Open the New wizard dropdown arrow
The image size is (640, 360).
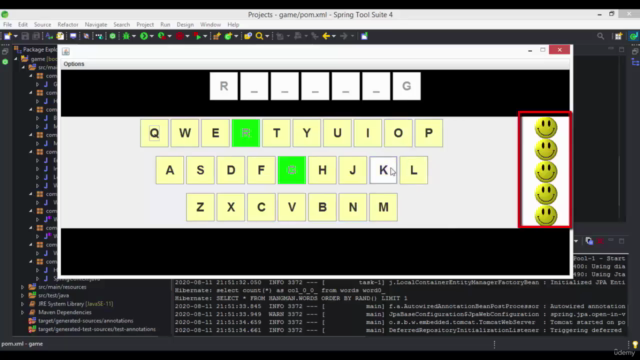tap(16, 36)
